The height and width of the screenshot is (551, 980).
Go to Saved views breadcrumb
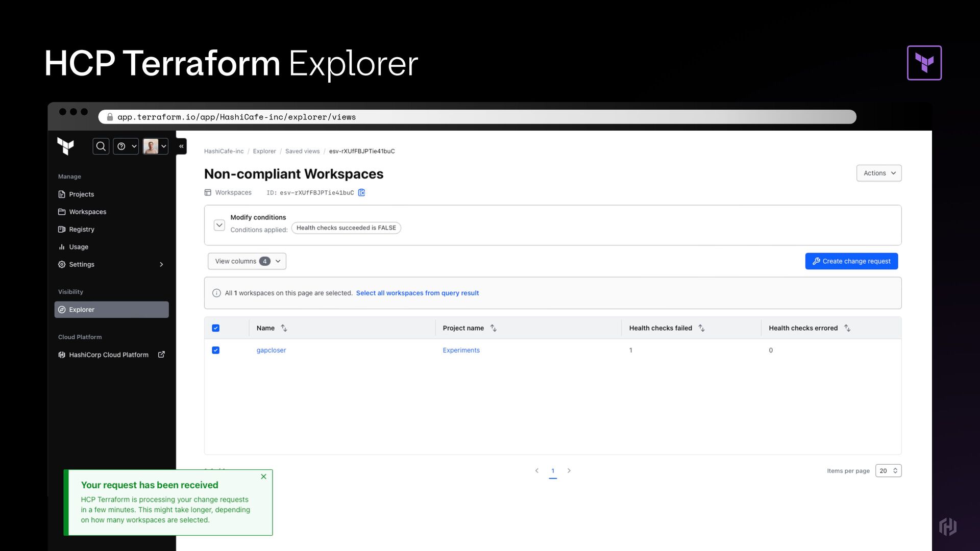[302, 152]
